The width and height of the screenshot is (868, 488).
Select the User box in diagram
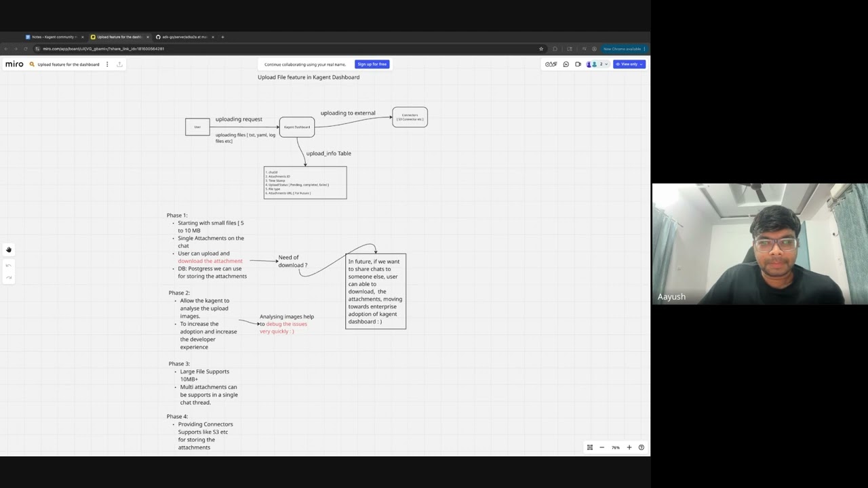pos(197,127)
